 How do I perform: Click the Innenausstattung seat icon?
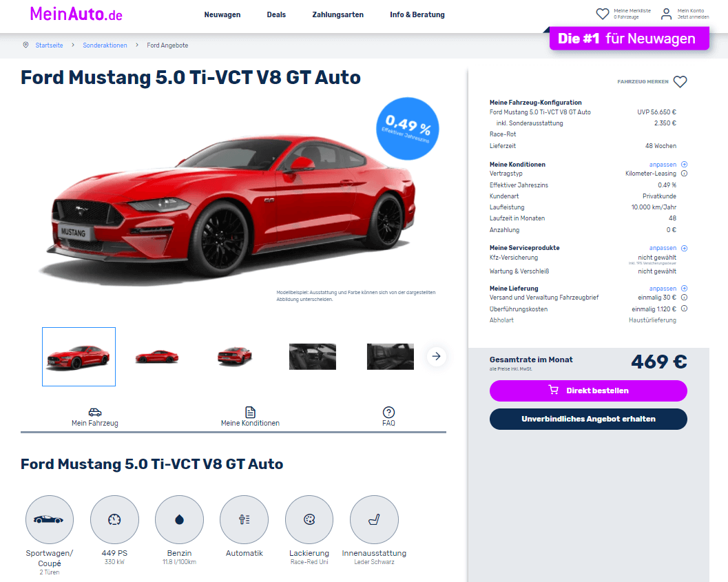click(374, 519)
